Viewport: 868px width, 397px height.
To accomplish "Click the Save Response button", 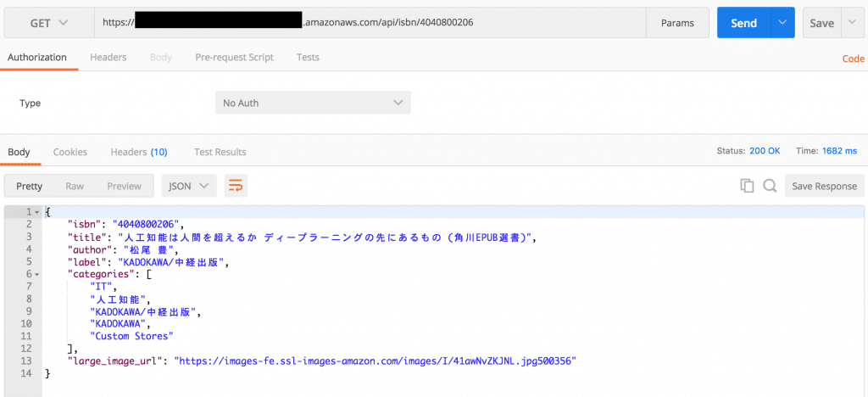I will (x=824, y=186).
